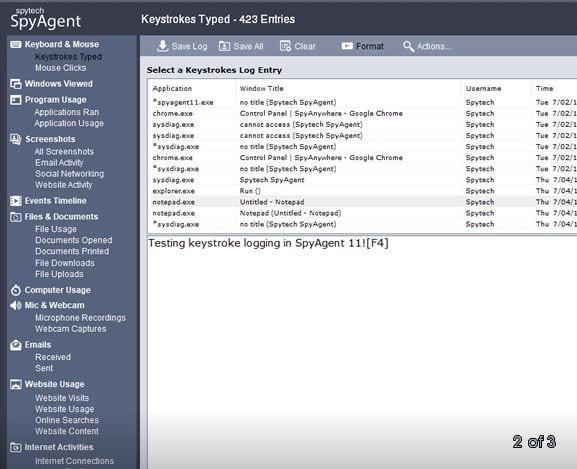
Task: Click the Screenshots category icon
Action: click(x=16, y=139)
